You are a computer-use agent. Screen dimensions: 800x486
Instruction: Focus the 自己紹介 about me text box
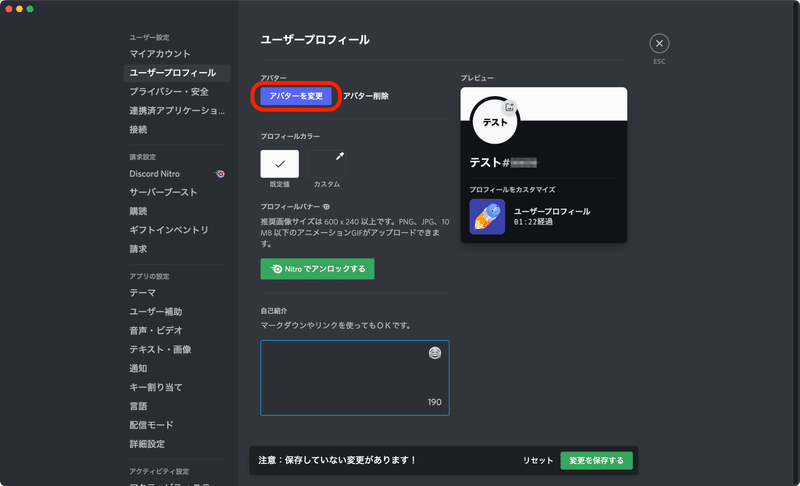coord(355,378)
